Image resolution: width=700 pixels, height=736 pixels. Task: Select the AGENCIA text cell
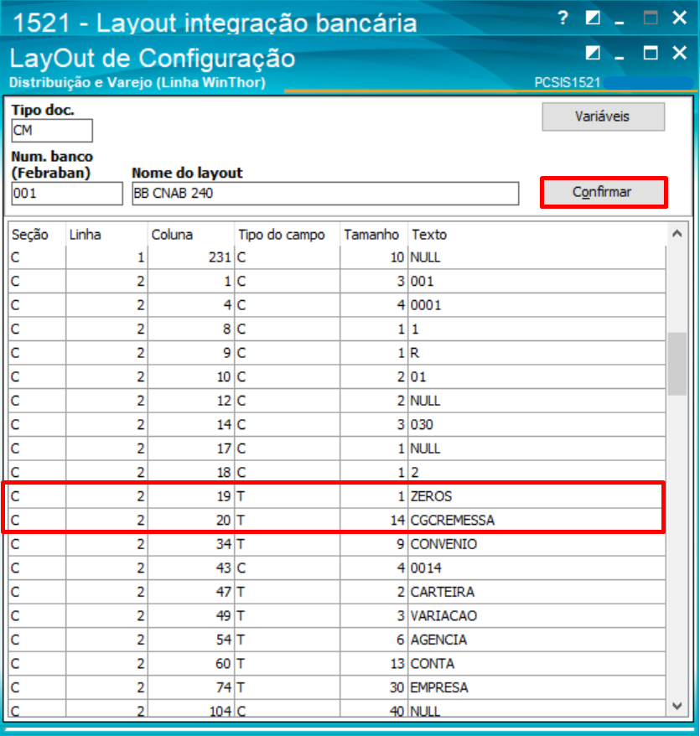pos(537,640)
